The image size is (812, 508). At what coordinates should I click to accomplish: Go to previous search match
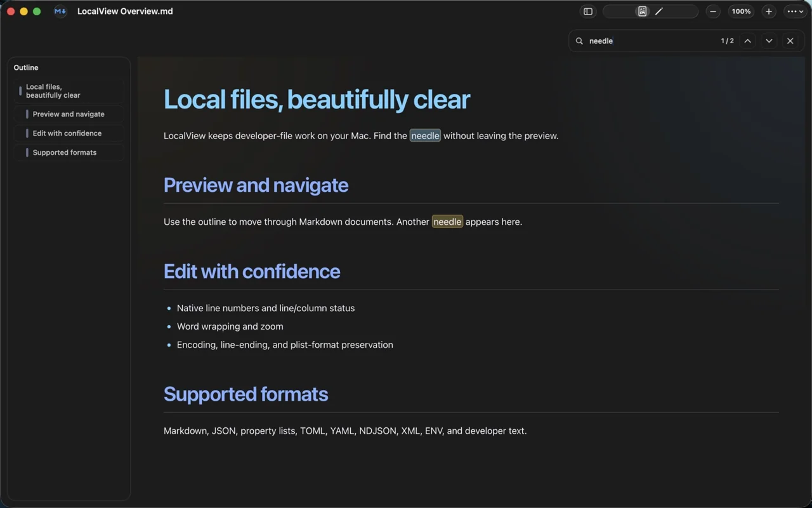pos(748,41)
